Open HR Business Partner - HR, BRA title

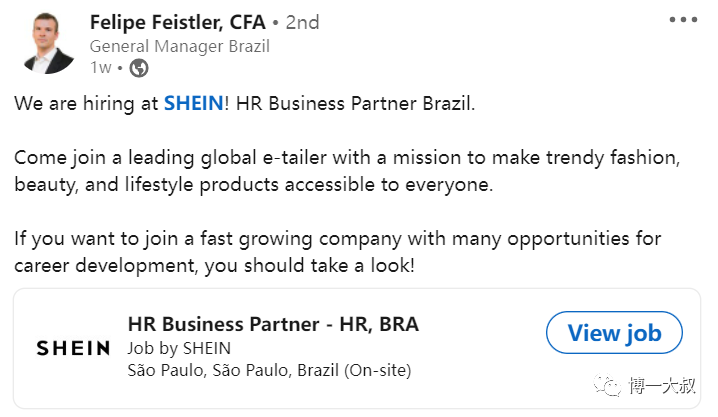(273, 324)
